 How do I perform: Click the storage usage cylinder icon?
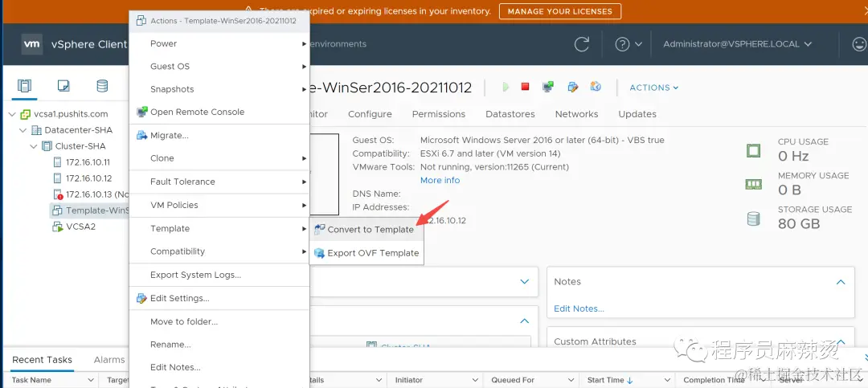(753, 219)
